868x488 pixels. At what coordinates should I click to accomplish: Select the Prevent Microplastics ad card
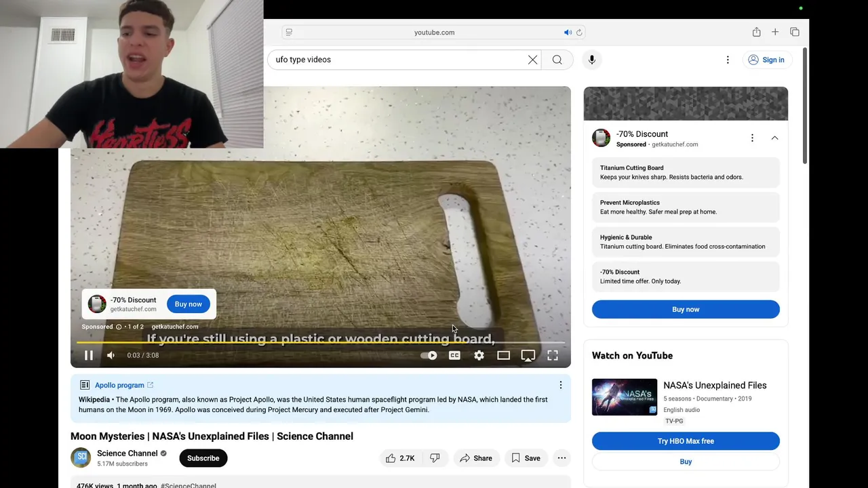coord(686,207)
